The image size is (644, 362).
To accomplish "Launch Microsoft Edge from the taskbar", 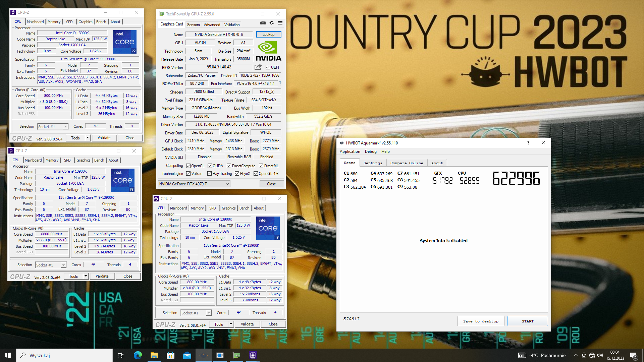I will click(x=138, y=355).
